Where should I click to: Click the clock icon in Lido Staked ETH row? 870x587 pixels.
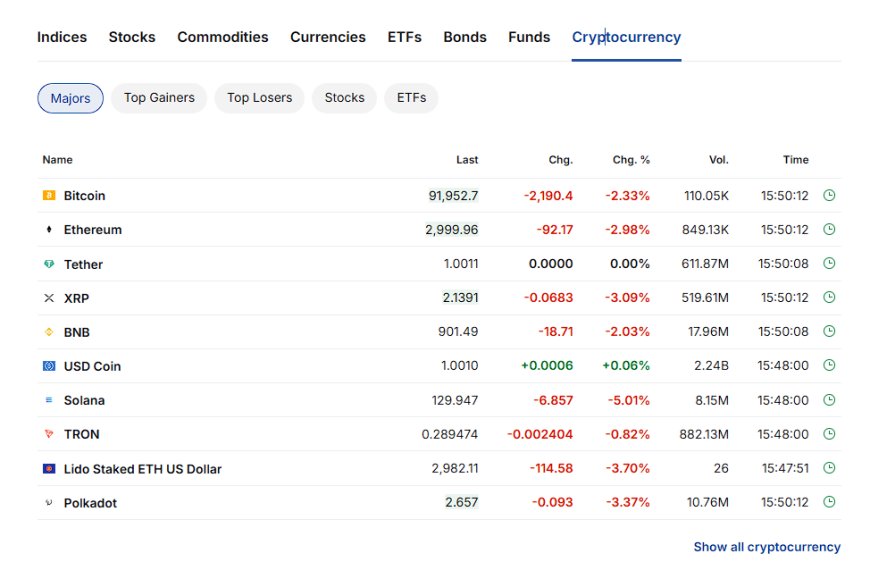829,468
